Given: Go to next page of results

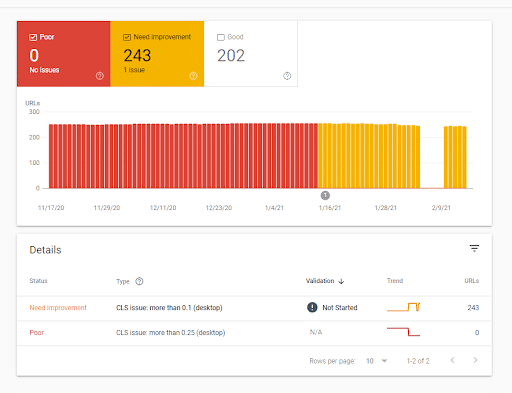Looking at the screenshot, I should tap(475, 360).
